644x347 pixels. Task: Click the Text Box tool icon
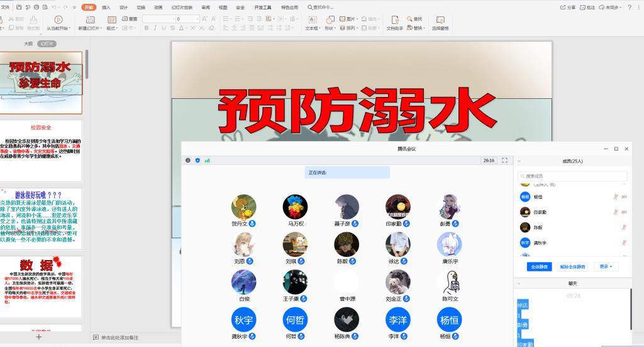(312, 20)
